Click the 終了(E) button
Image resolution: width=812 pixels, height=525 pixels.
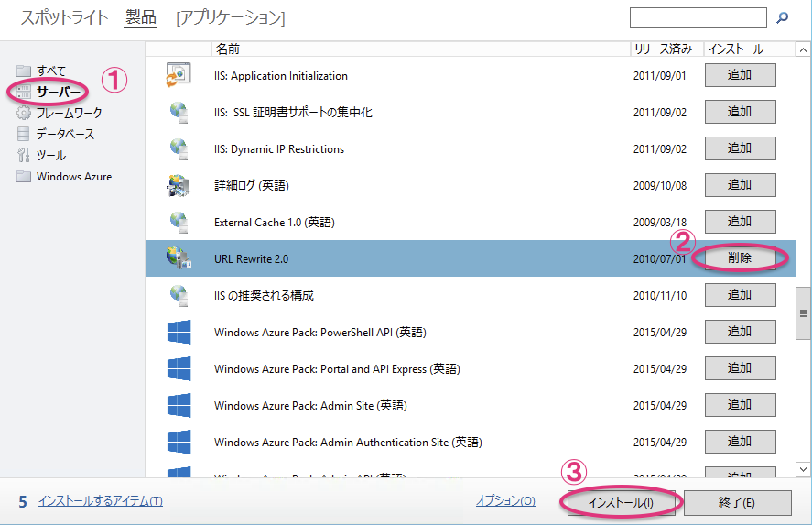click(x=738, y=503)
